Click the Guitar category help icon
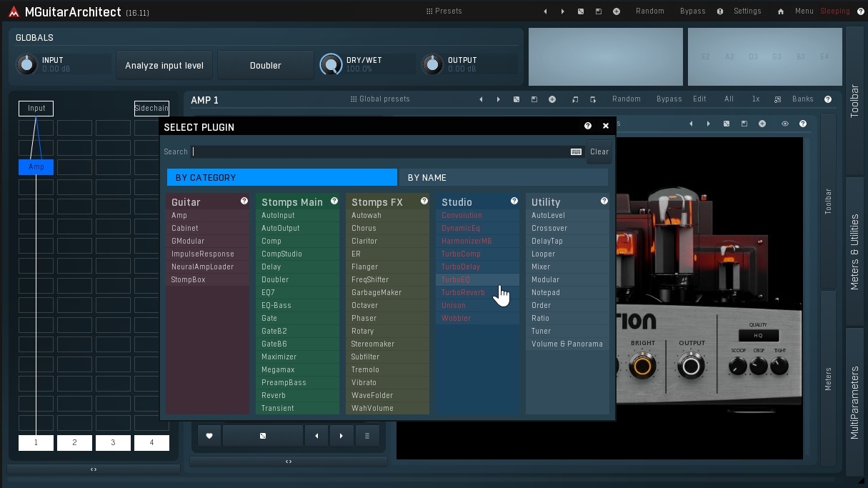Viewport: 868px width, 488px height. pyautogui.click(x=244, y=201)
